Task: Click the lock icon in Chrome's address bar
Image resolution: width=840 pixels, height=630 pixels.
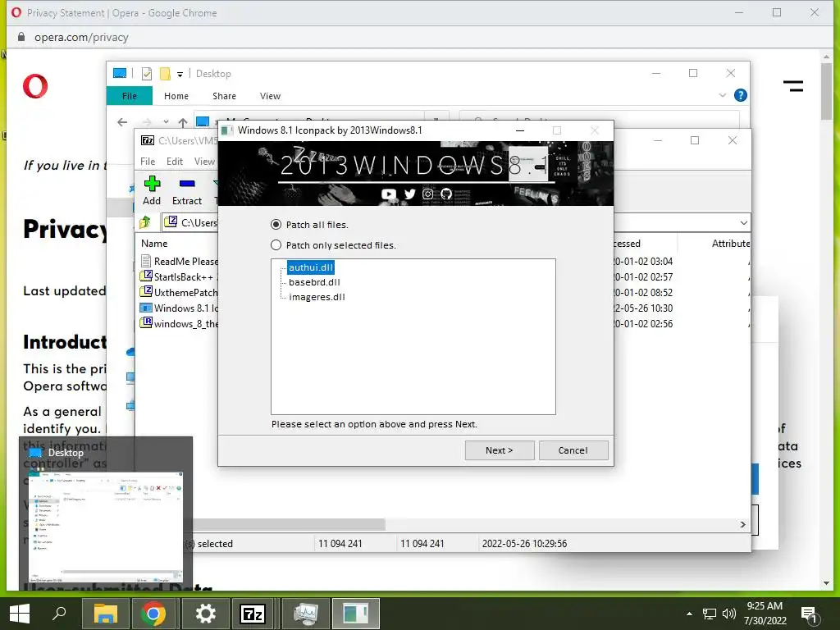Action: [21, 37]
